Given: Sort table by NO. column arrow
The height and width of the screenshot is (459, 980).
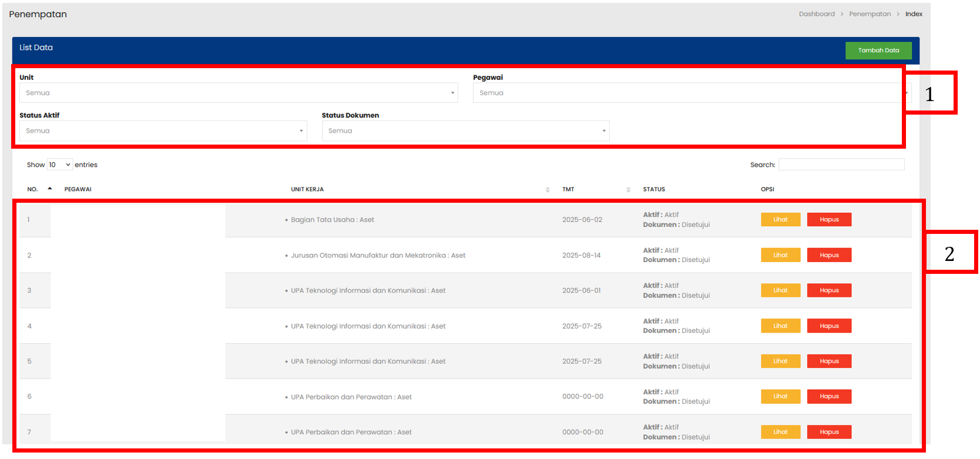Looking at the screenshot, I should [x=50, y=189].
